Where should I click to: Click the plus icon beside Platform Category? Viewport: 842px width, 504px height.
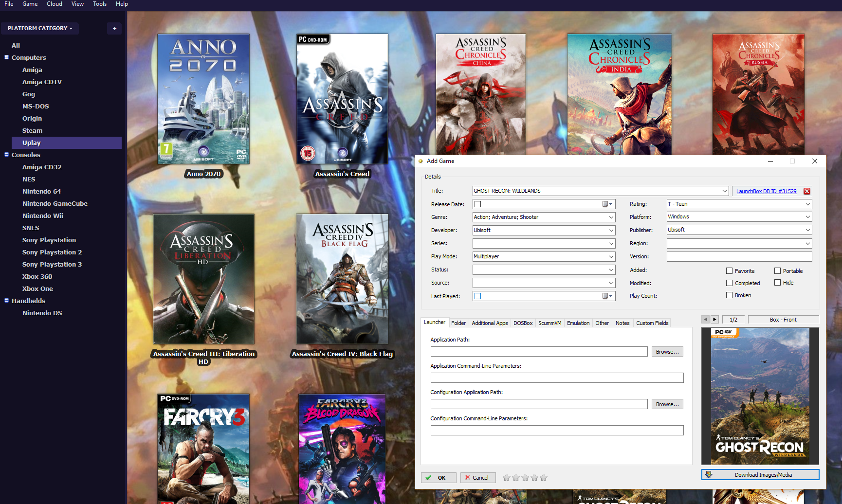[x=114, y=29]
